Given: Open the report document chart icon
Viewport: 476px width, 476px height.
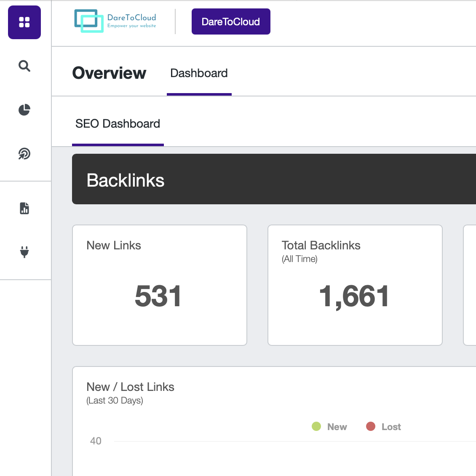Looking at the screenshot, I should click(24, 208).
